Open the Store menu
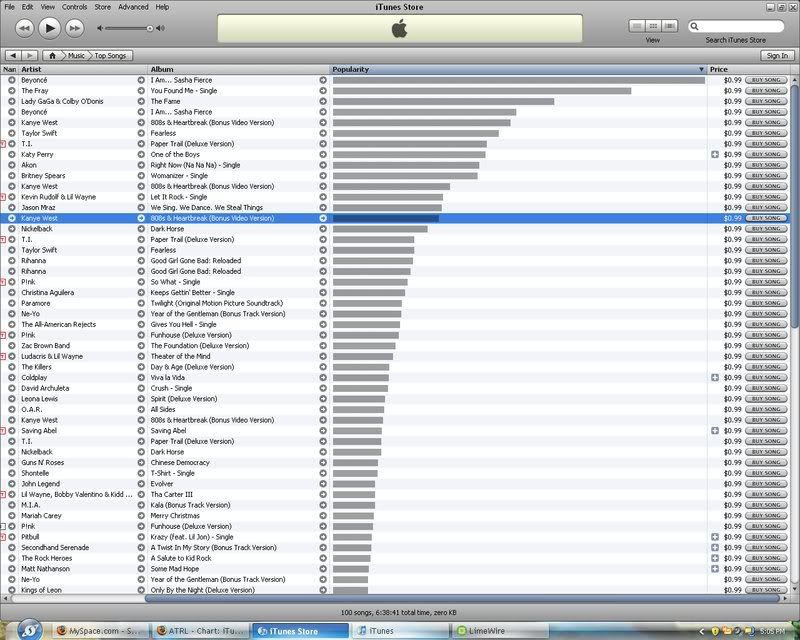This screenshot has width=800, height=640. [x=103, y=7]
